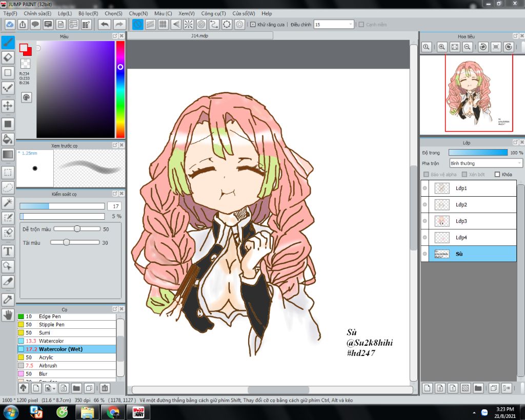Select the Eraser tool

(x=8, y=57)
